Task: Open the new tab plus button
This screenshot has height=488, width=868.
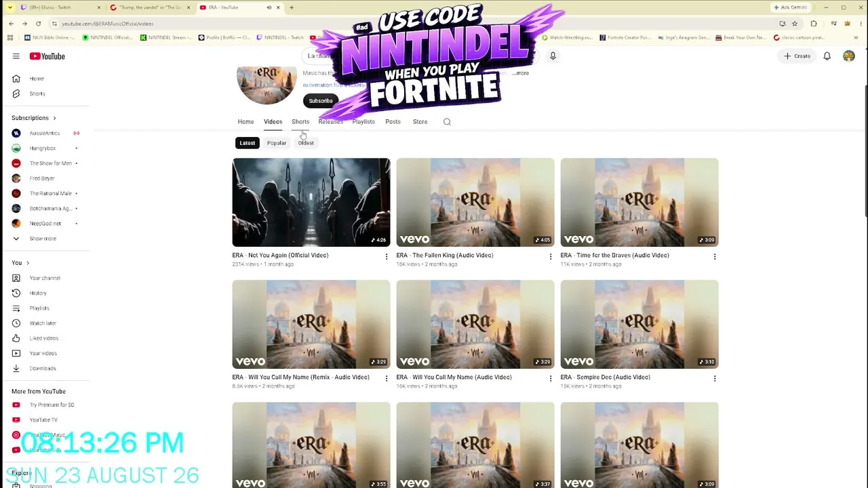Action: tap(292, 7)
